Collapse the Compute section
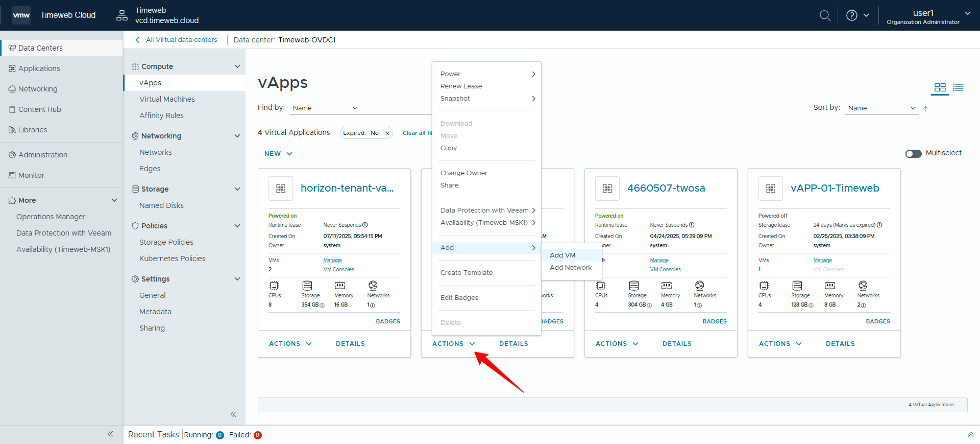 pyautogui.click(x=237, y=66)
